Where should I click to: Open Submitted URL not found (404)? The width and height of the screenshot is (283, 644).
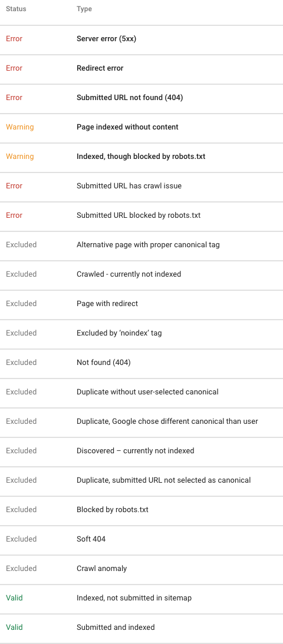point(141,98)
